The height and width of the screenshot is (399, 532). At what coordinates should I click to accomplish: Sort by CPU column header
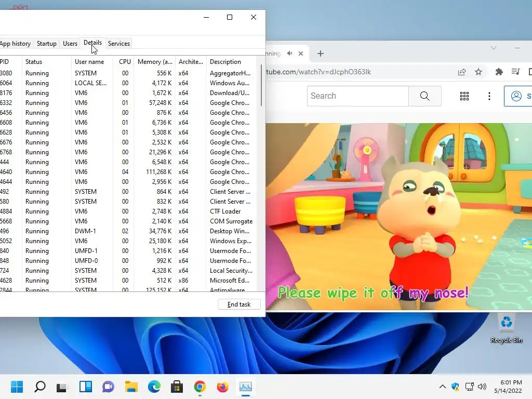(124, 62)
